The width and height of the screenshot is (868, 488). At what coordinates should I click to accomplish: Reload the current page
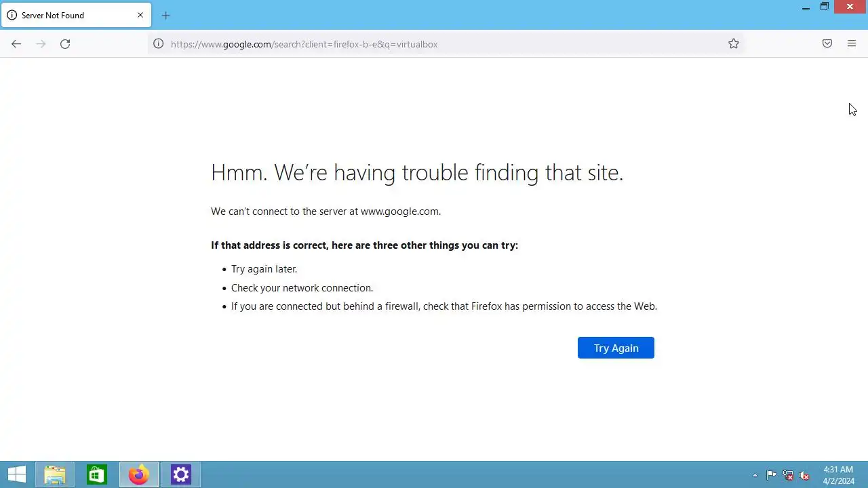tap(65, 44)
